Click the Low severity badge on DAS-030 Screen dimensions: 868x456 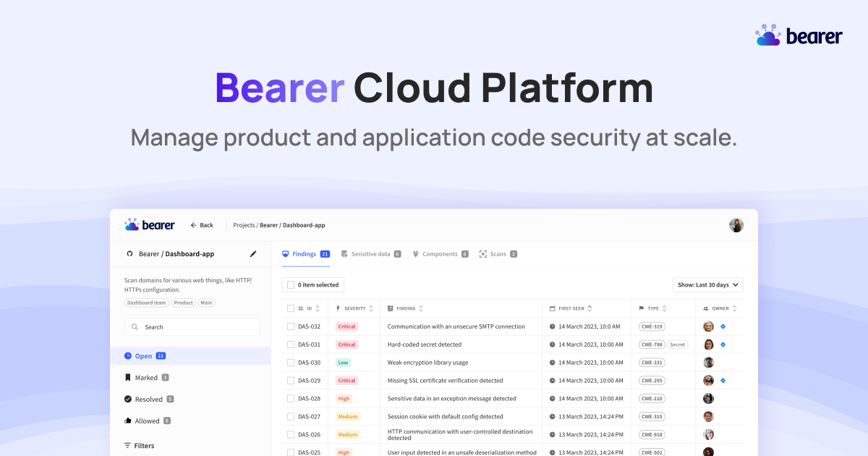click(344, 363)
